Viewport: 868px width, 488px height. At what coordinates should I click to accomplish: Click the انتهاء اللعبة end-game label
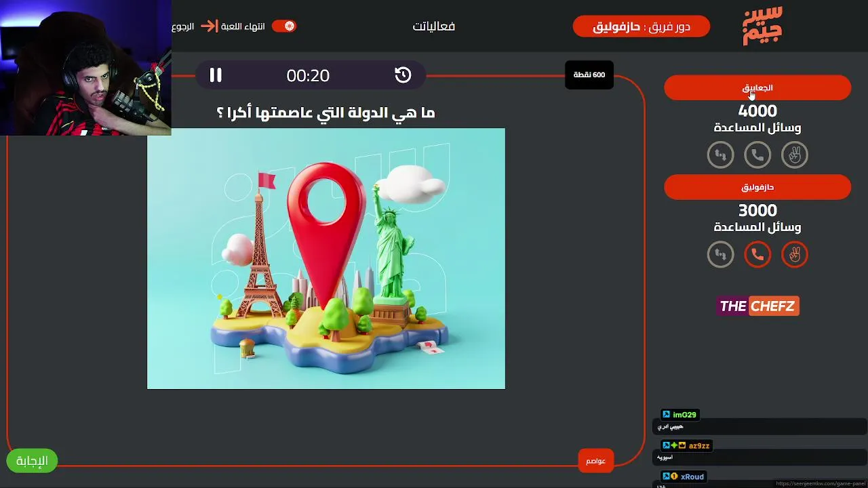[x=243, y=26]
